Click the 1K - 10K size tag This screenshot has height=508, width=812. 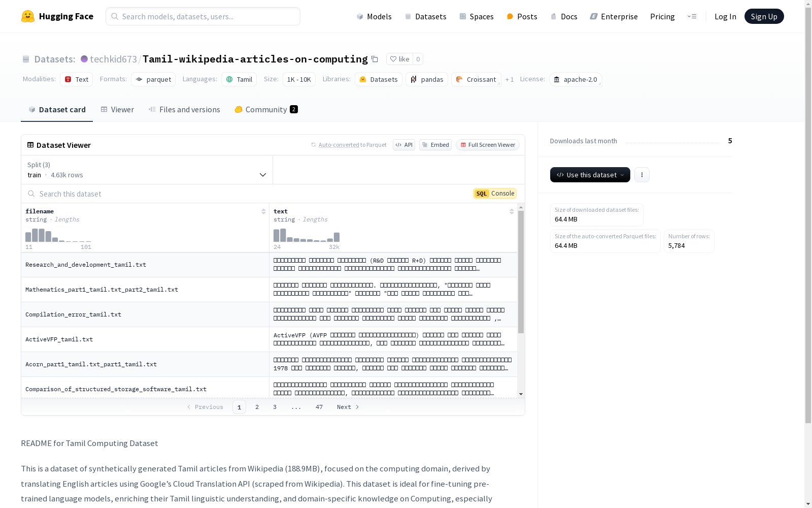pos(299,79)
